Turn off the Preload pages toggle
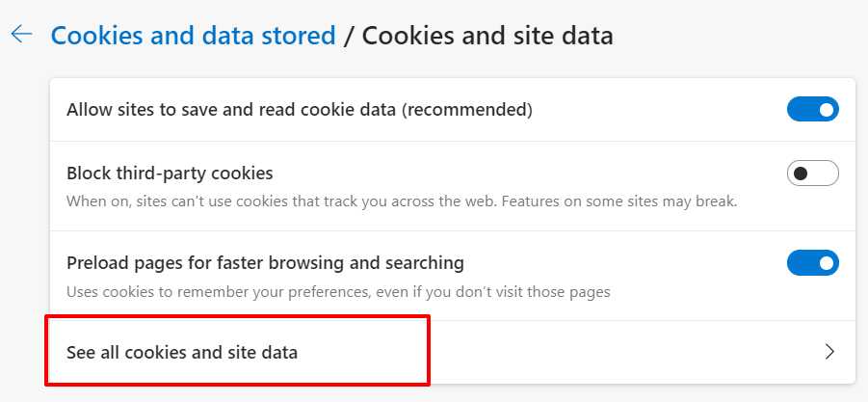868x402 pixels. (x=812, y=262)
